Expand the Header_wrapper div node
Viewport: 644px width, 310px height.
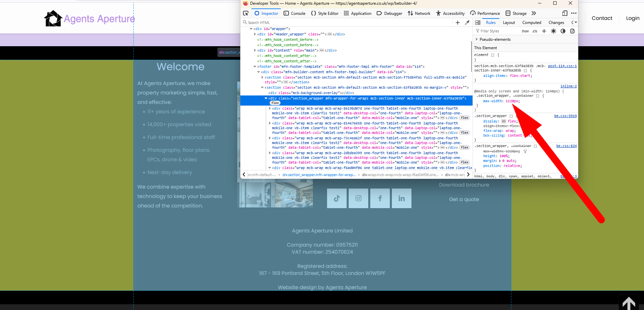[255, 34]
